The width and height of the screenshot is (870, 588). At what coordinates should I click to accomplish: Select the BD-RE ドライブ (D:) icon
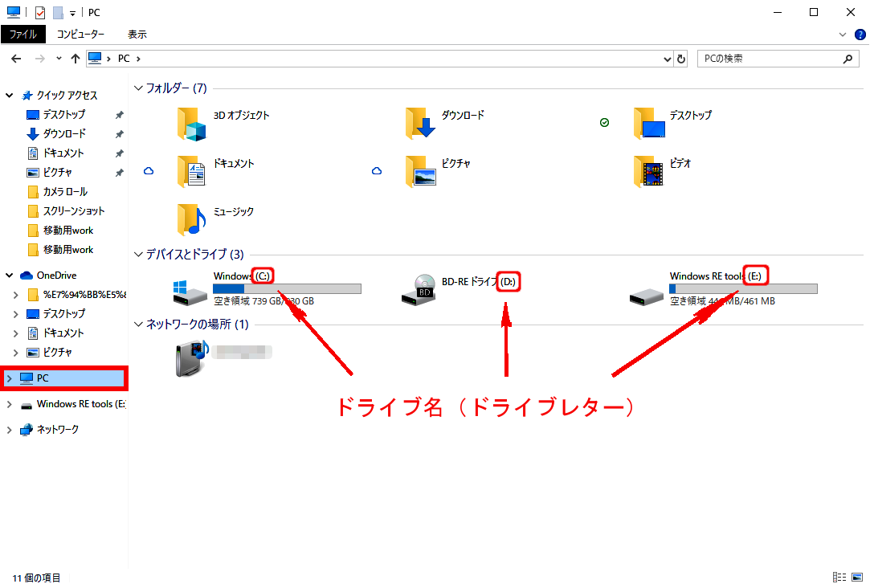[419, 289]
